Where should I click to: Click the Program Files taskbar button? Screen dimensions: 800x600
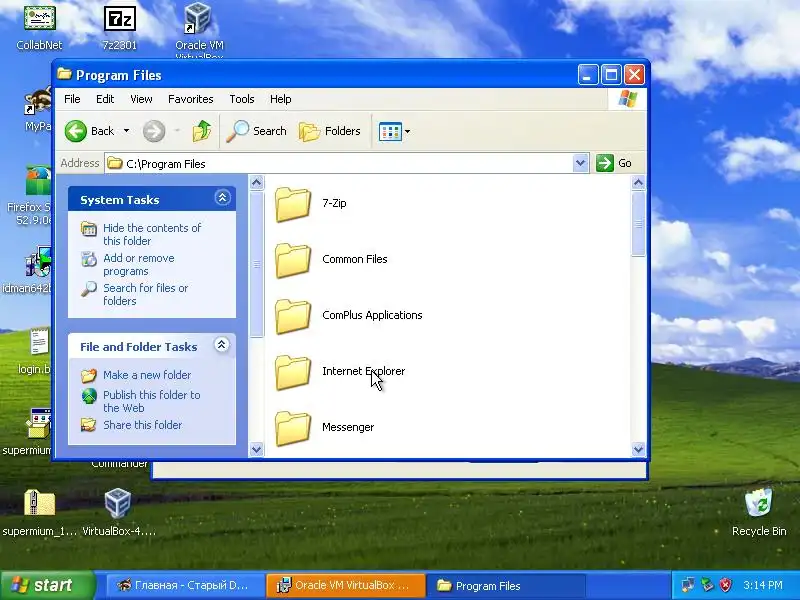[504, 585]
